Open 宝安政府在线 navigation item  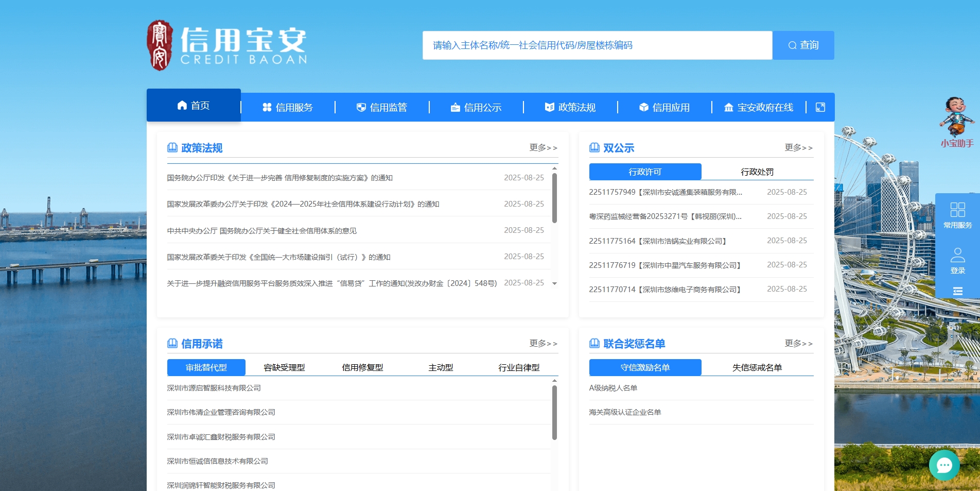[759, 108]
